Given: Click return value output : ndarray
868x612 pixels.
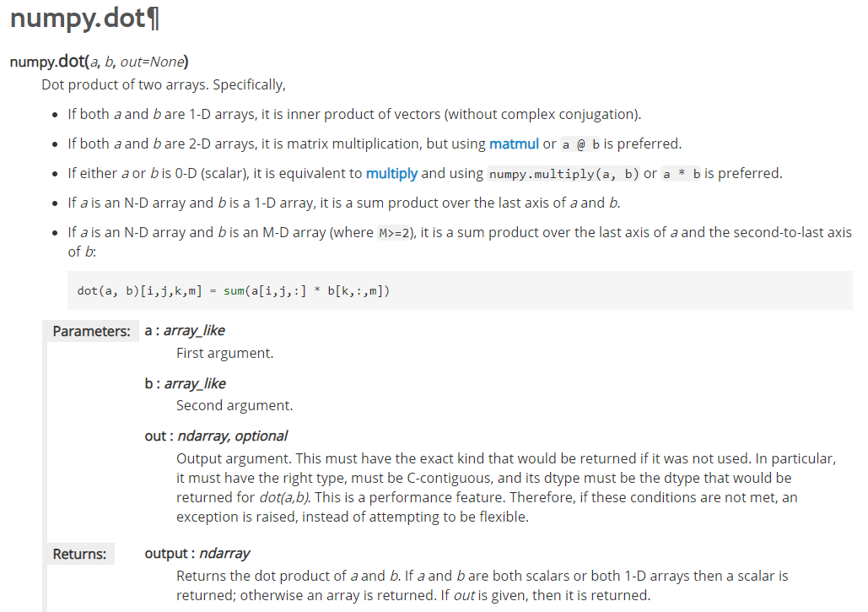Looking at the screenshot, I should pos(197,553).
